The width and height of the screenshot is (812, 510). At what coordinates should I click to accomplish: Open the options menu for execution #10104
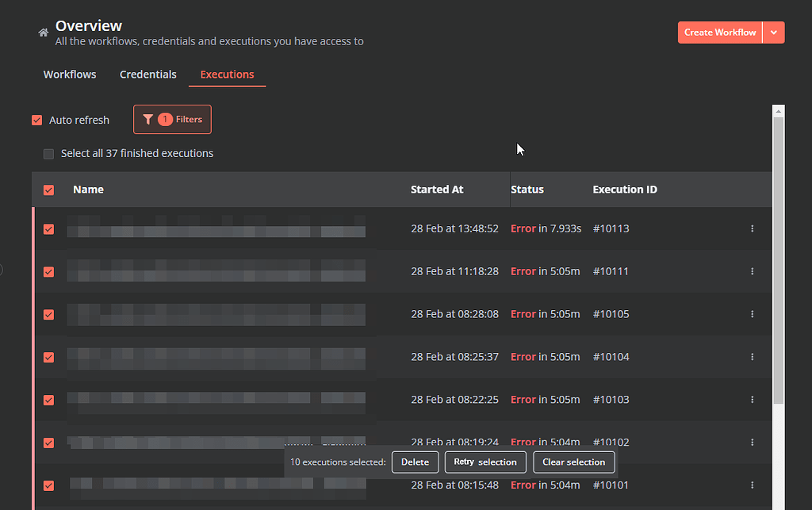pyautogui.click(x=752, y=356)
